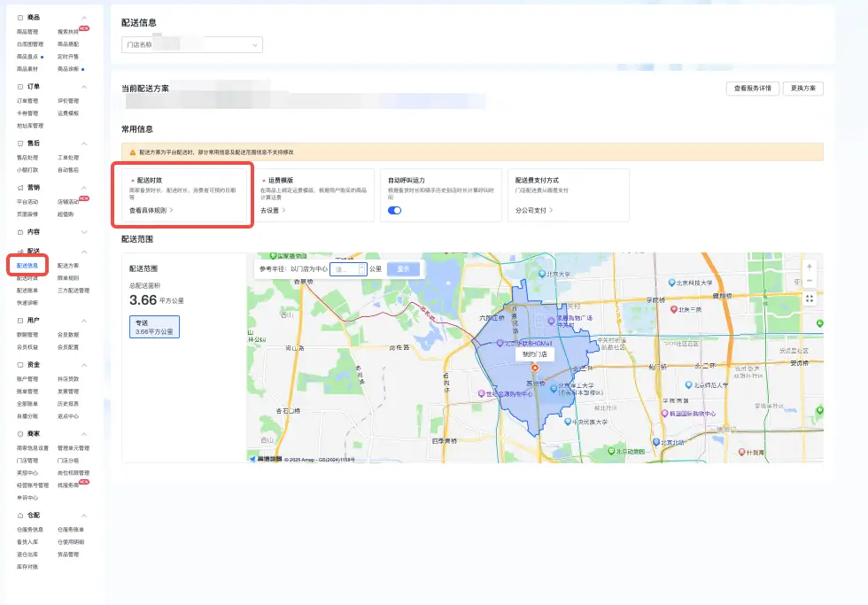Collapse the 订单 sidebar section

tap(84, 87)
